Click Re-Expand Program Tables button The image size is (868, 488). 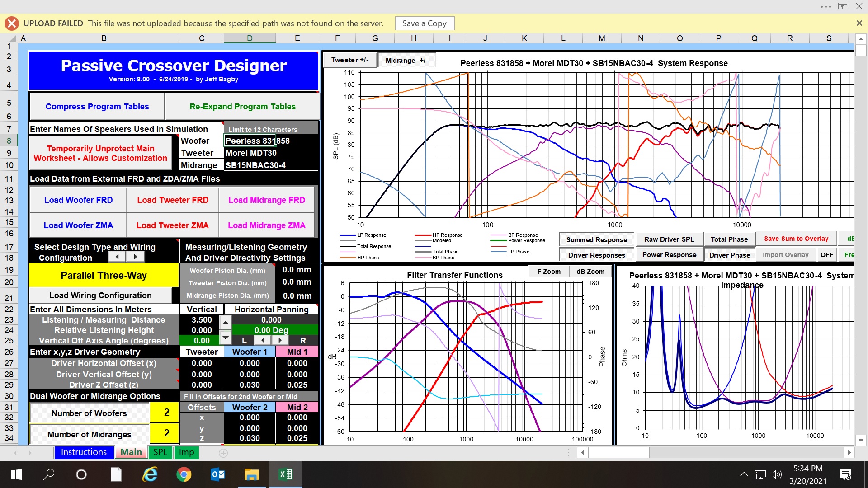point(242,107)
